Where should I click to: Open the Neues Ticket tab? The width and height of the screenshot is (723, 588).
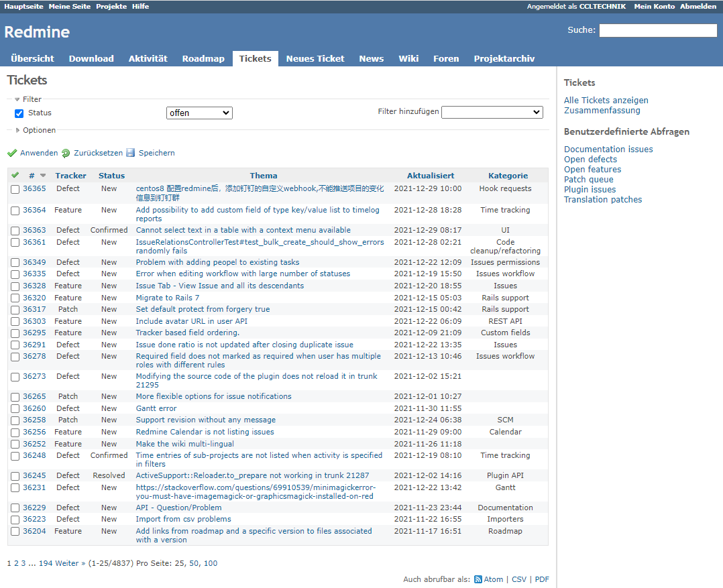[x=315, y=58]
